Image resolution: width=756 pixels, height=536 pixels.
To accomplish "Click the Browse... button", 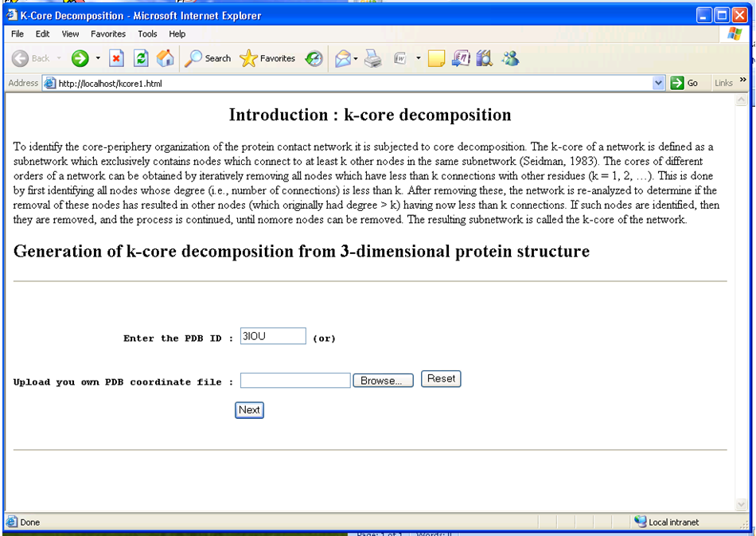I will point(383,381).
